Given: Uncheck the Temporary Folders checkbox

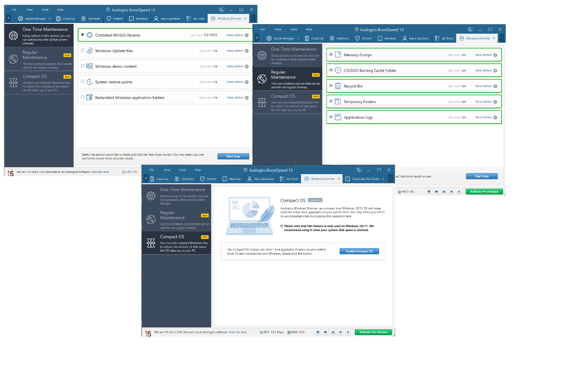Looking at the screenshot, I should coord(331,101).
